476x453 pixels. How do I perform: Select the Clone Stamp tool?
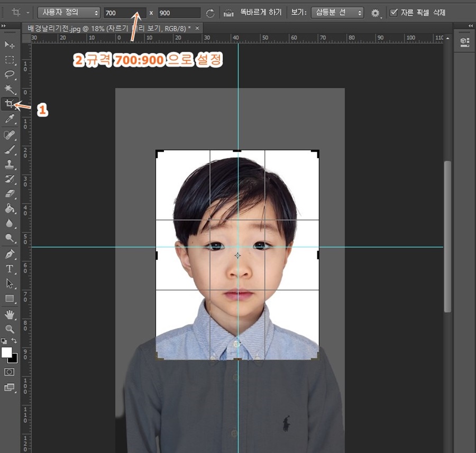(x=10, y=164)
